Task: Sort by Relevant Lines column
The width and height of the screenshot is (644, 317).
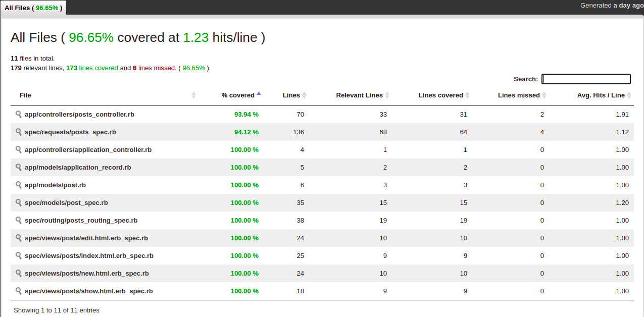Action: pos(363,95)
